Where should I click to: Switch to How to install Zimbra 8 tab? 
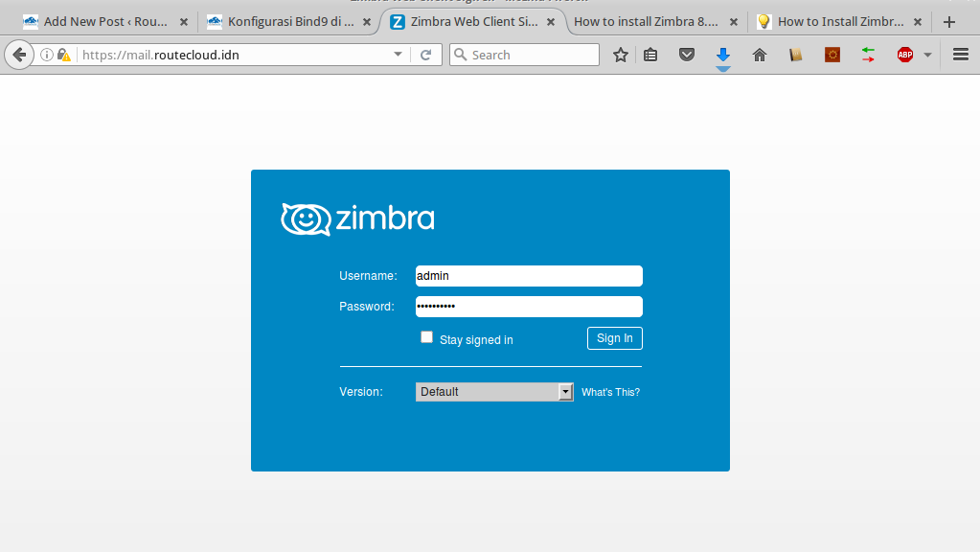coord(654,22)
